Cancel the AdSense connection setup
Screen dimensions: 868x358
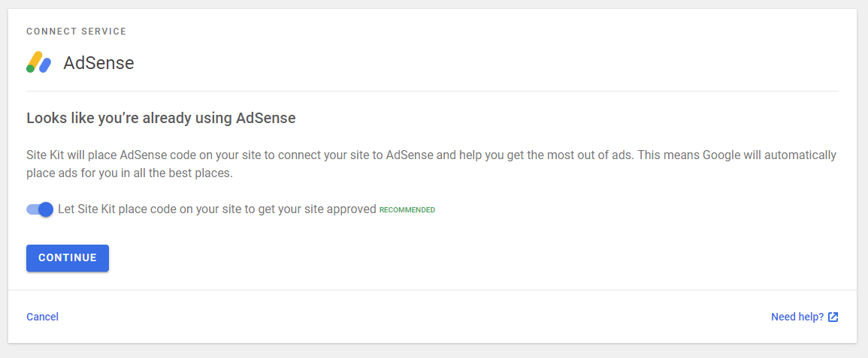pyautogui.click(x=43, y=317)
